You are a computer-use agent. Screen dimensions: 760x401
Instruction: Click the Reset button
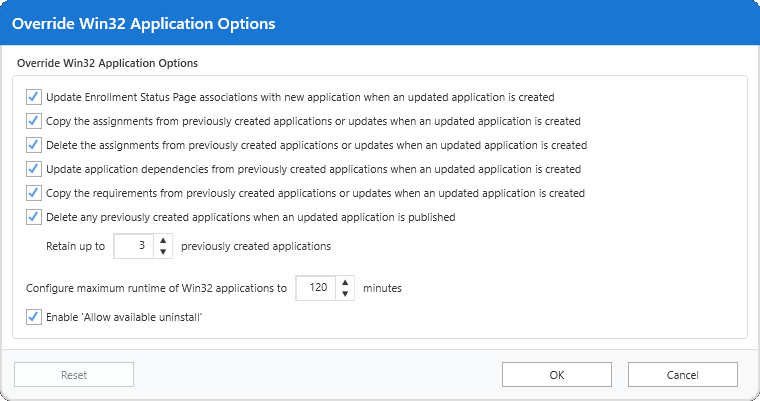tap(74, 375)
